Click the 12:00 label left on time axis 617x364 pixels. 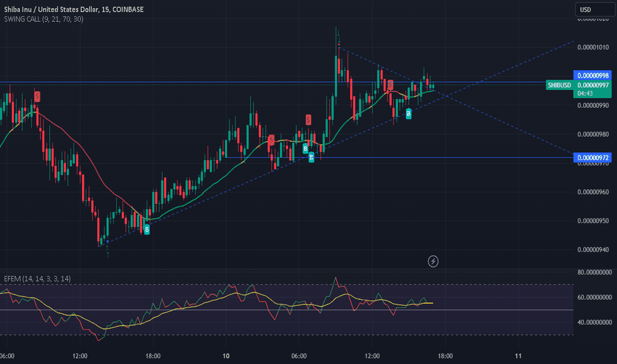coord(80,356)
